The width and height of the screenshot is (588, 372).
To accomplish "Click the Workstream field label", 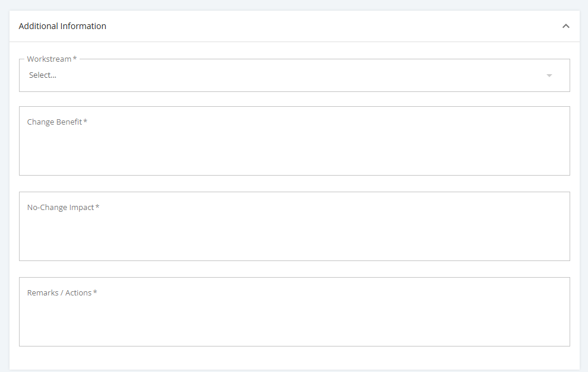I will point(49,59).
